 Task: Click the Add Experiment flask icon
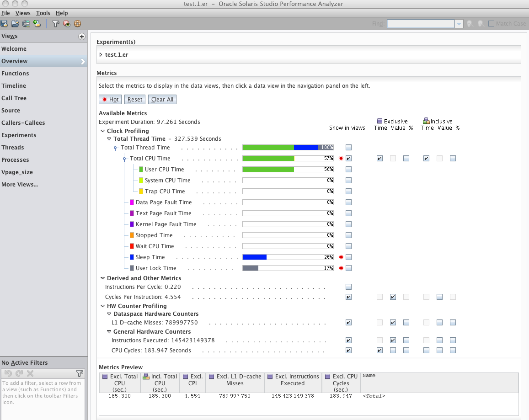[37, 24]
